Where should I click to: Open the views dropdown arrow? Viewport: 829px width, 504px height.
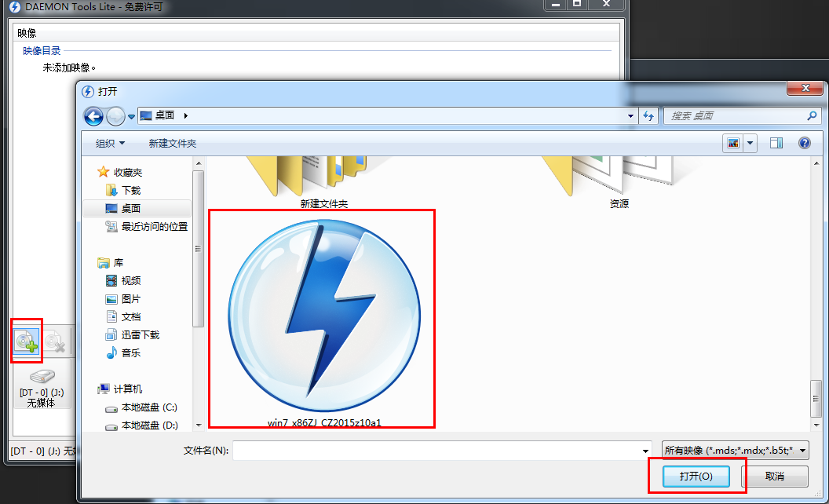(x=751, y=143)
